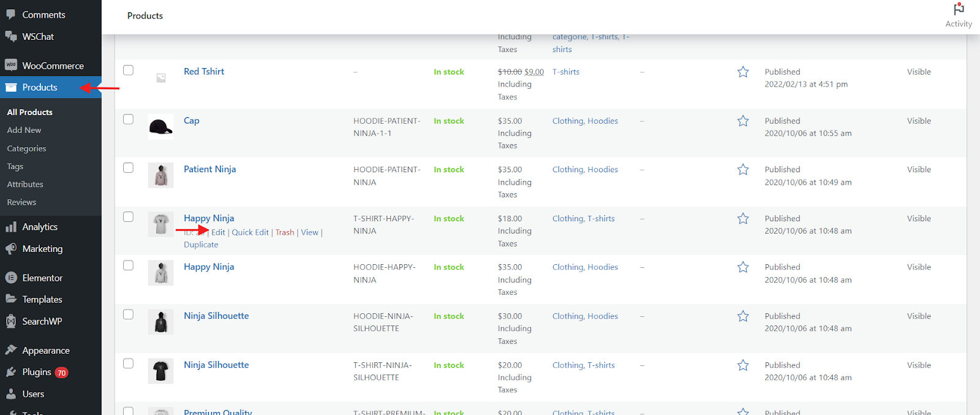Open the Attributes submenu item
The image size is (980, 415).
[25, 184]
